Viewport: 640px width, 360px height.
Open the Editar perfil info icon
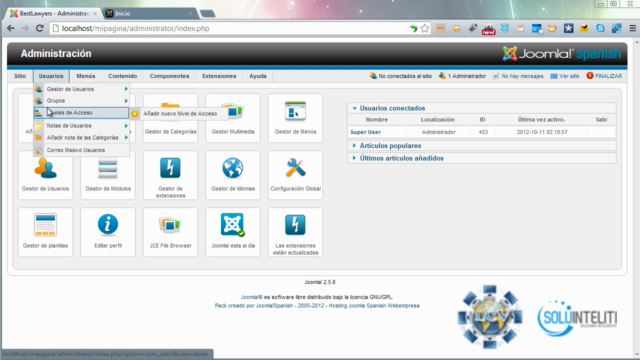[108, 232]
